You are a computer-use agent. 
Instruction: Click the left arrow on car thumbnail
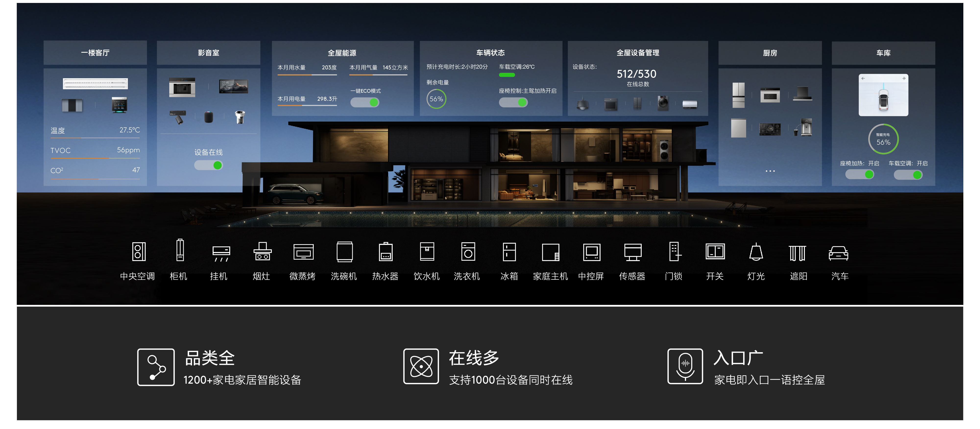(x=863, y=78)
